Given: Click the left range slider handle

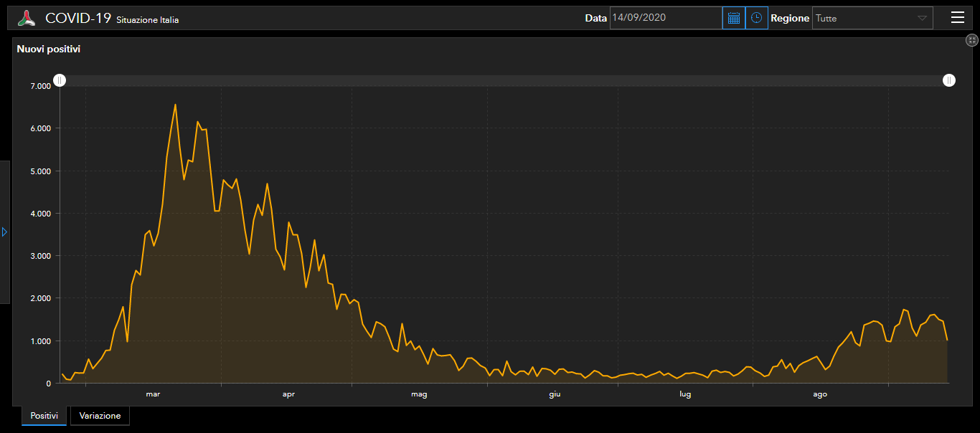Looking at the screenshot, I should (60, 80).
